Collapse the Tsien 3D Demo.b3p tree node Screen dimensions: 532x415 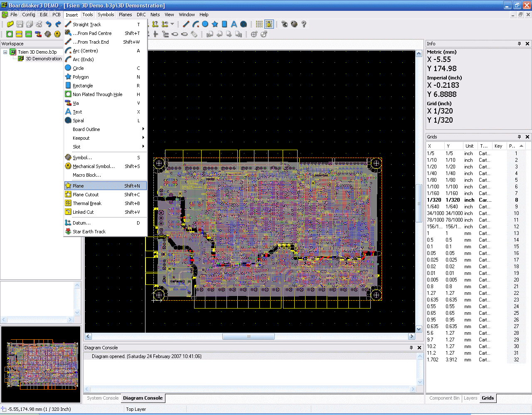[5, 52]
